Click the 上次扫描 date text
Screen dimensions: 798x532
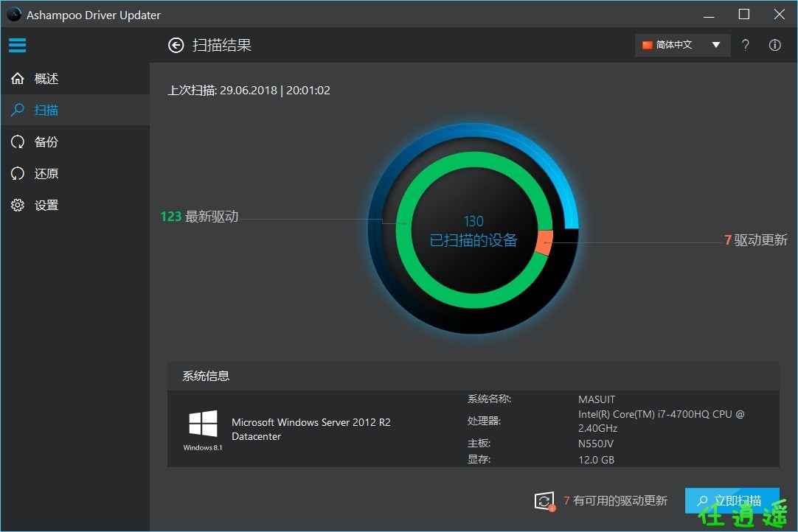pos(249,91)
